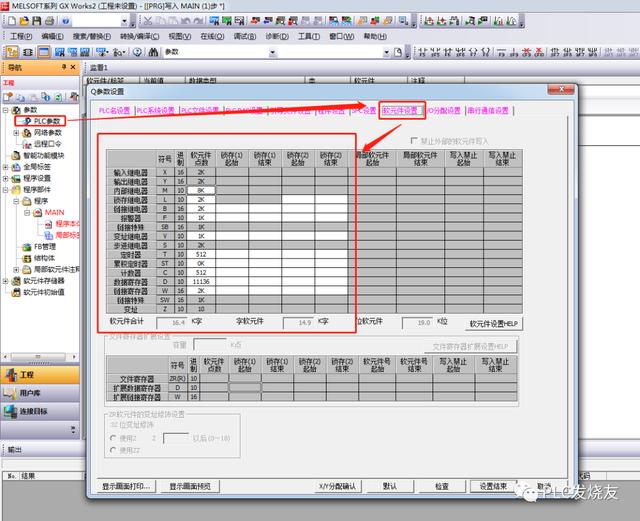Switch to 用户库 navigation section
640x521 pixels.
tap(40, 393)
